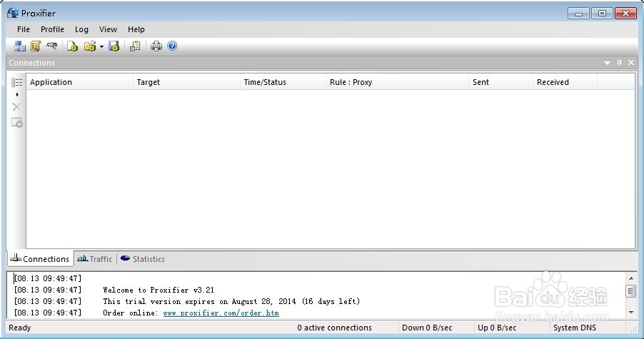Open the File menu
644x339 pixels.
pyautogui.click(x=24, y=29)
